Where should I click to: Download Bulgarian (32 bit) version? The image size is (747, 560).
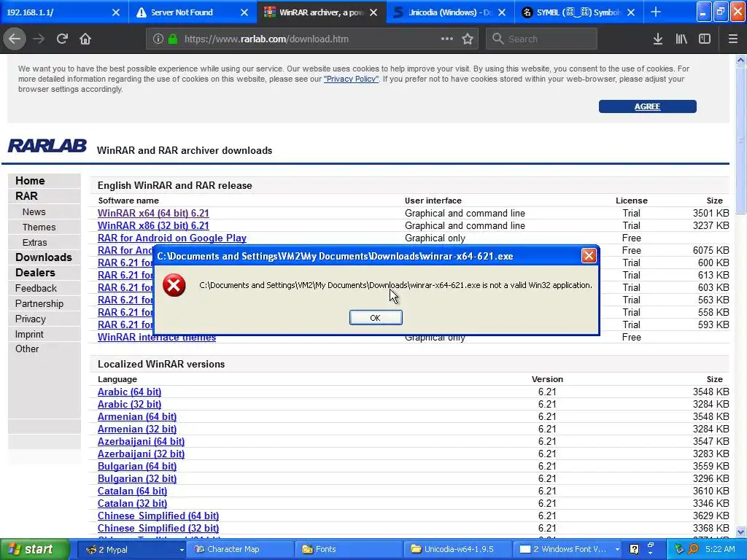pos(137,478)
